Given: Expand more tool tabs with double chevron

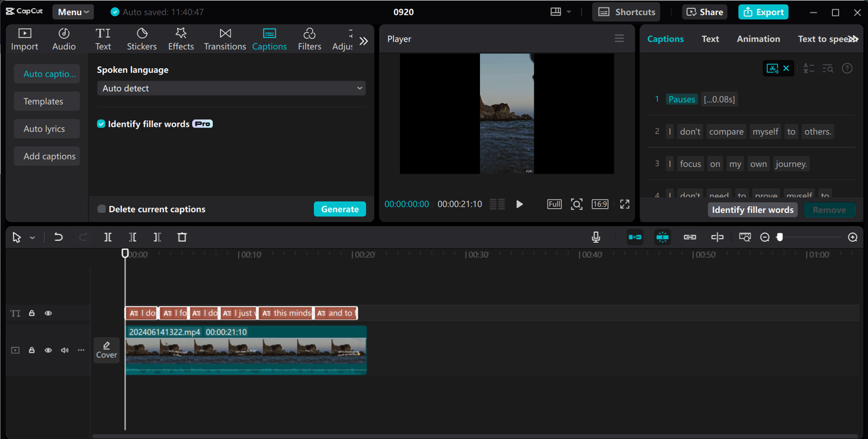Looking at the screenshot, I should tap(363, 41).
